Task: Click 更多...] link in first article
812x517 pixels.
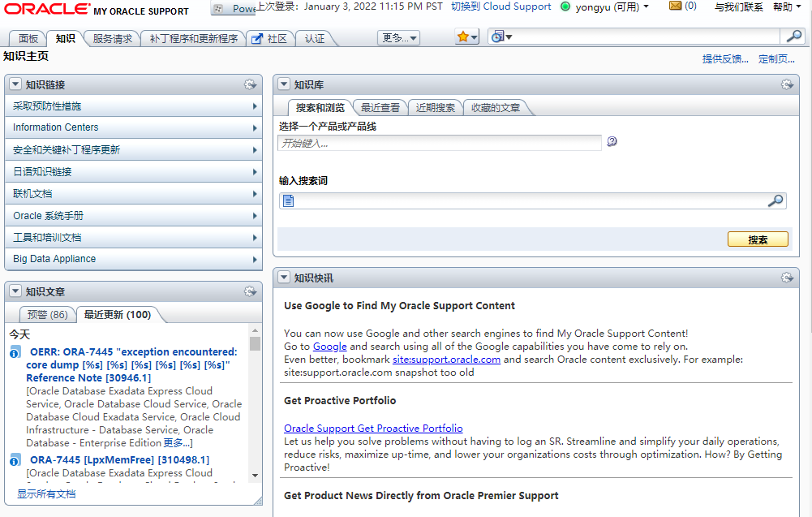Action: tap(178, 443)
